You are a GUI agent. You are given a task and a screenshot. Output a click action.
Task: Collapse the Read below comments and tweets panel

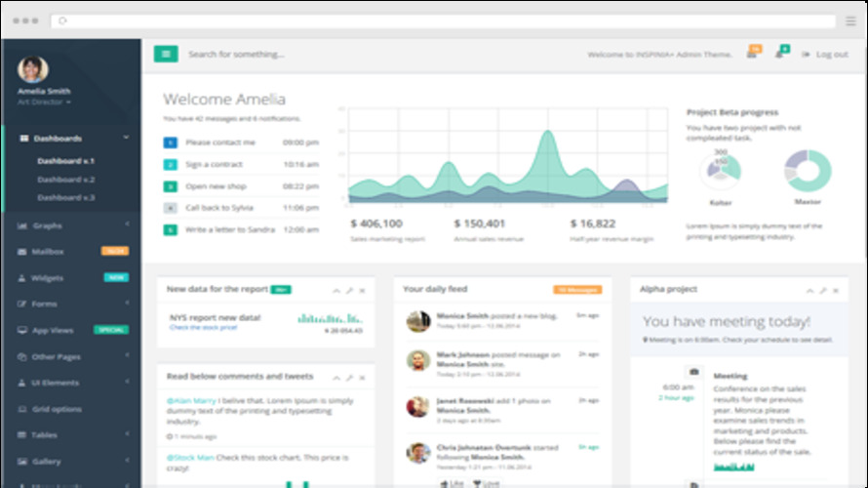click(336, 378)
